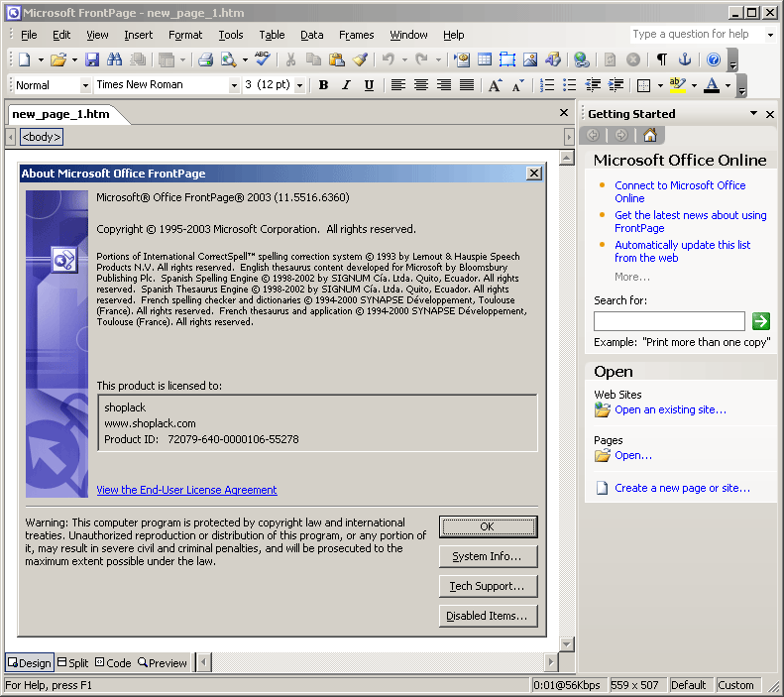Open the Frames menu
784x697 pixels.
(x=357, y=35)
